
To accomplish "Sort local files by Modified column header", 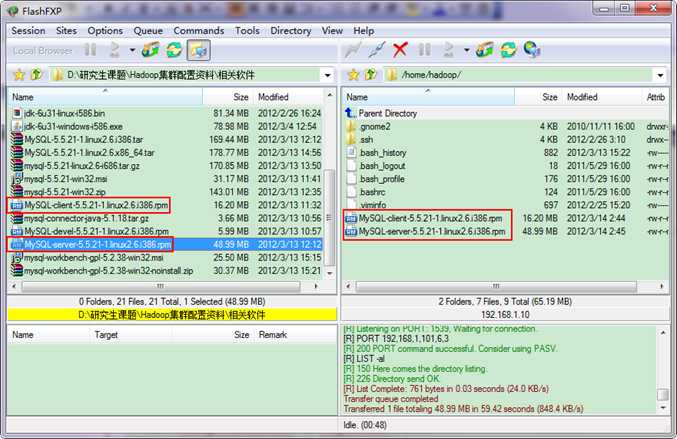I will point(289,97).
